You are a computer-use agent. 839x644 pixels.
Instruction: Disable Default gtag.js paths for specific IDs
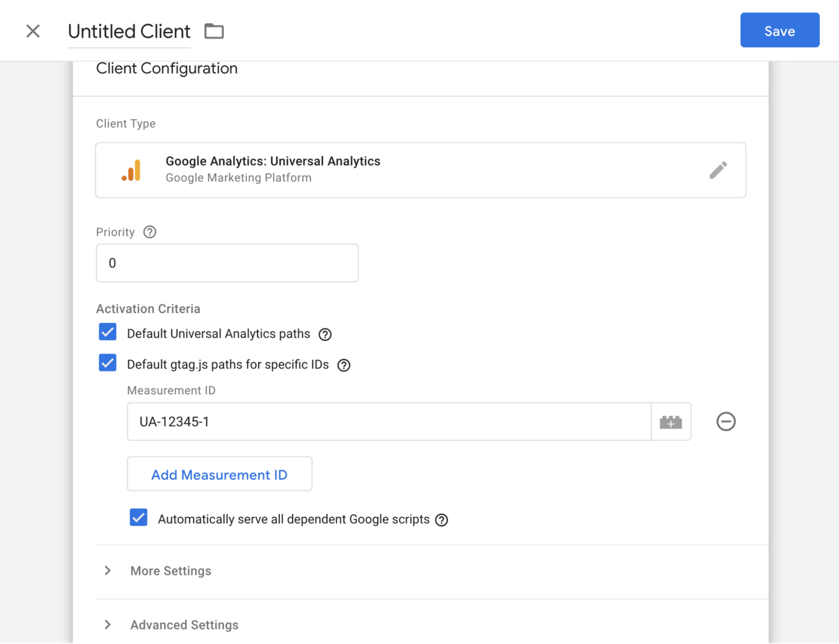(107, 363)
